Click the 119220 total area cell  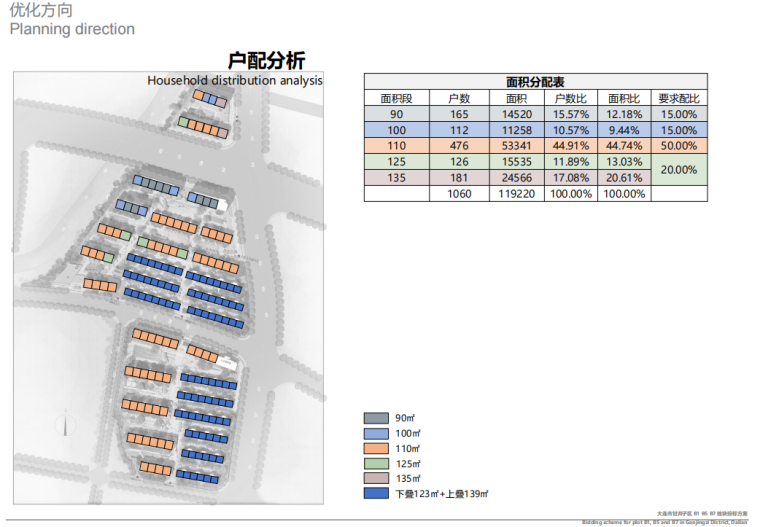(x=515, y=194)
